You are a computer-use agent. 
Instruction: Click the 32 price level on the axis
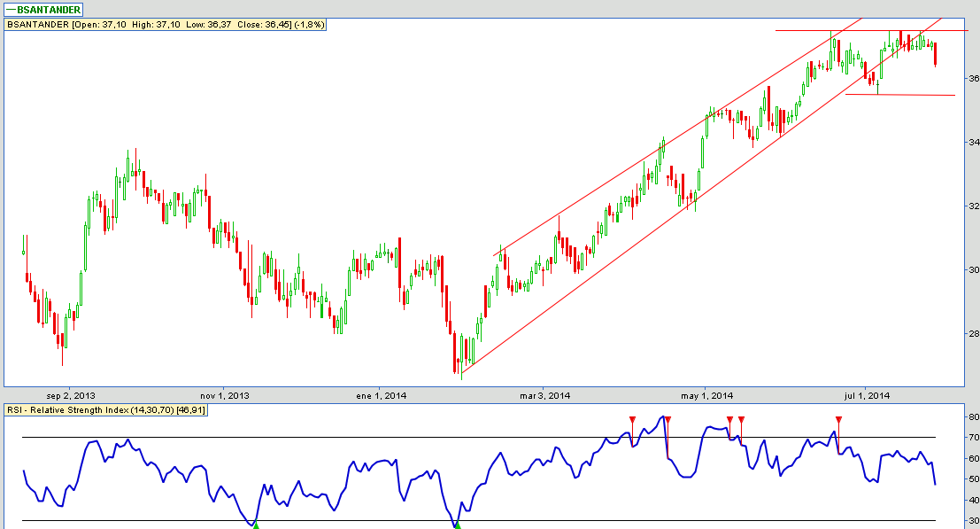coord(972,206)
